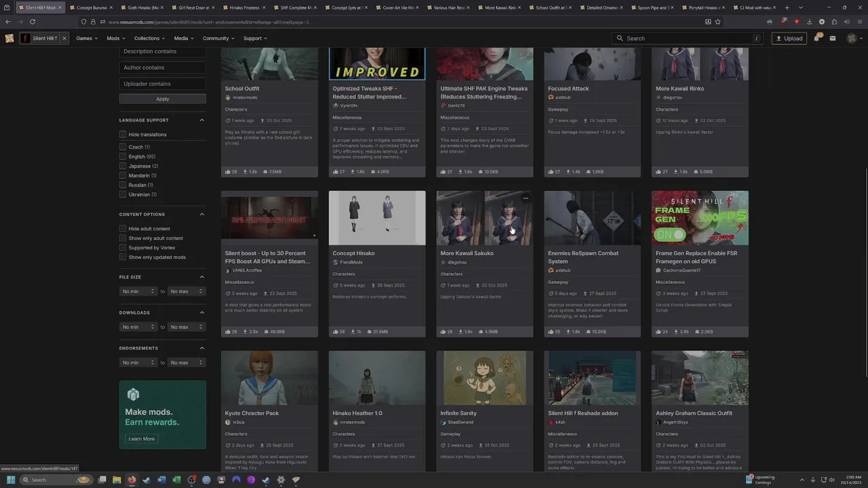Open Ashley Graham Classic Outfit thumbnail
Image resolution: width=868 pixels, height=488 pixels.
click(700, 378)
